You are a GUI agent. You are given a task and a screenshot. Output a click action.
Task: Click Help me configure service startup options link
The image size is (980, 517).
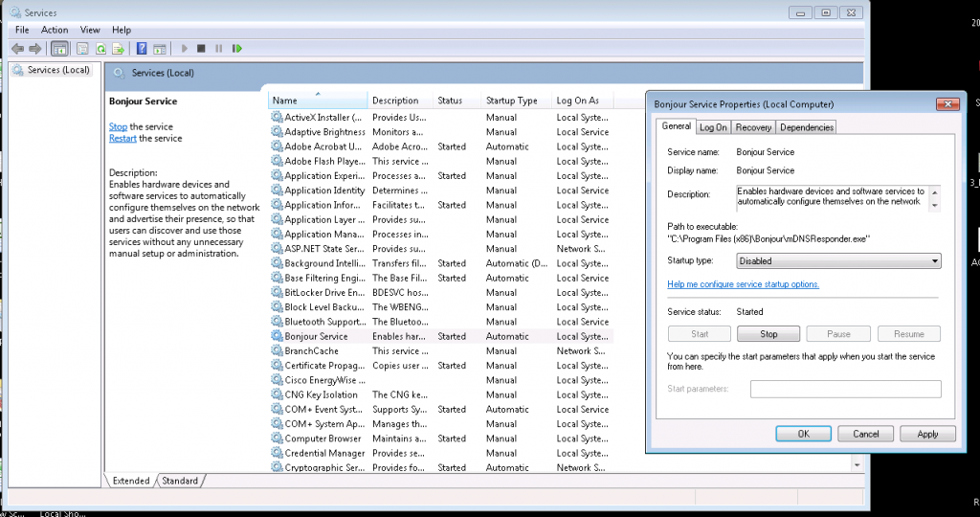point(743,283)
